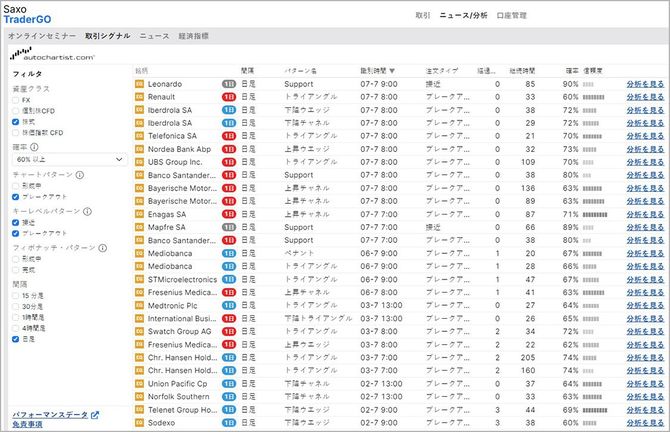Switch to the ニュース tab

(x=154, y=36)
